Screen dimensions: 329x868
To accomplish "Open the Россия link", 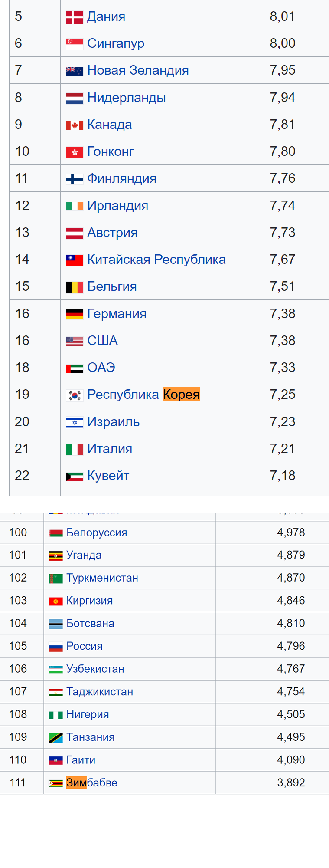I will coord(85,646).
